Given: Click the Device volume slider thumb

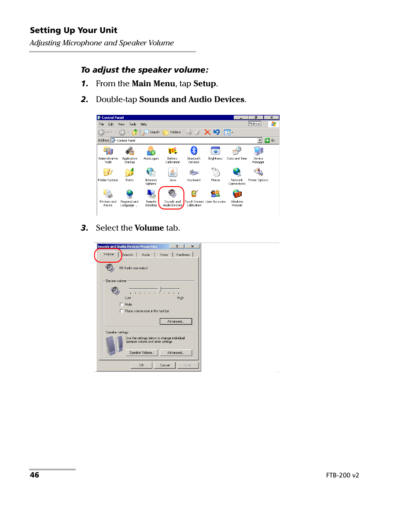Looking at the screenshot, I should click(x=159, y=289).
